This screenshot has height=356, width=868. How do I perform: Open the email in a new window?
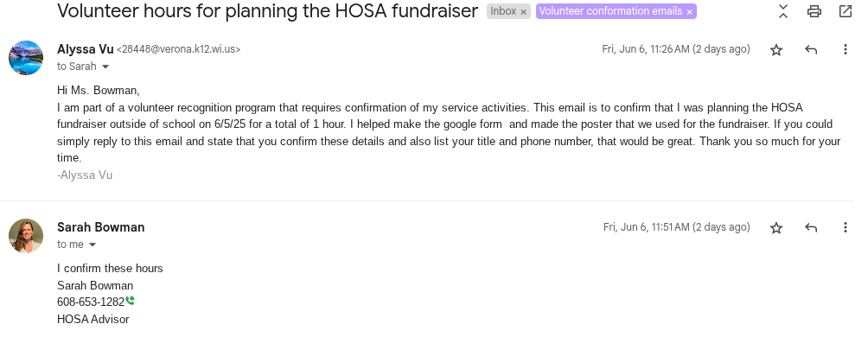(x=845, y=11)
